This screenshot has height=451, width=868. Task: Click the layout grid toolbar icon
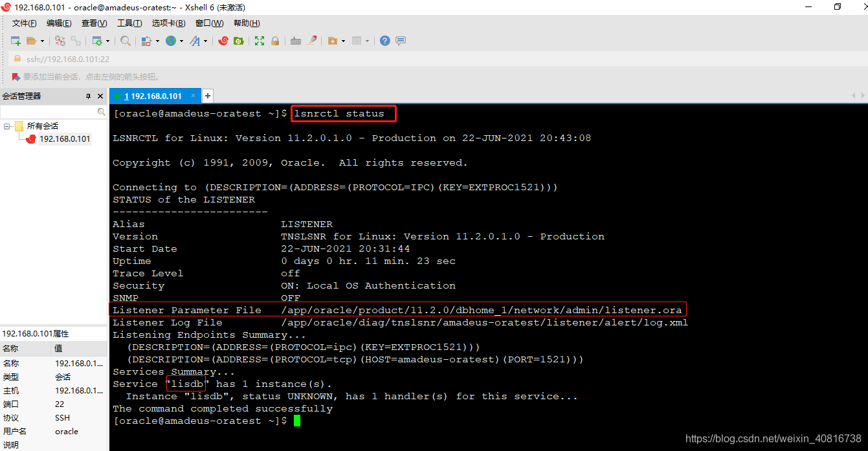click(x=356, y=41)
